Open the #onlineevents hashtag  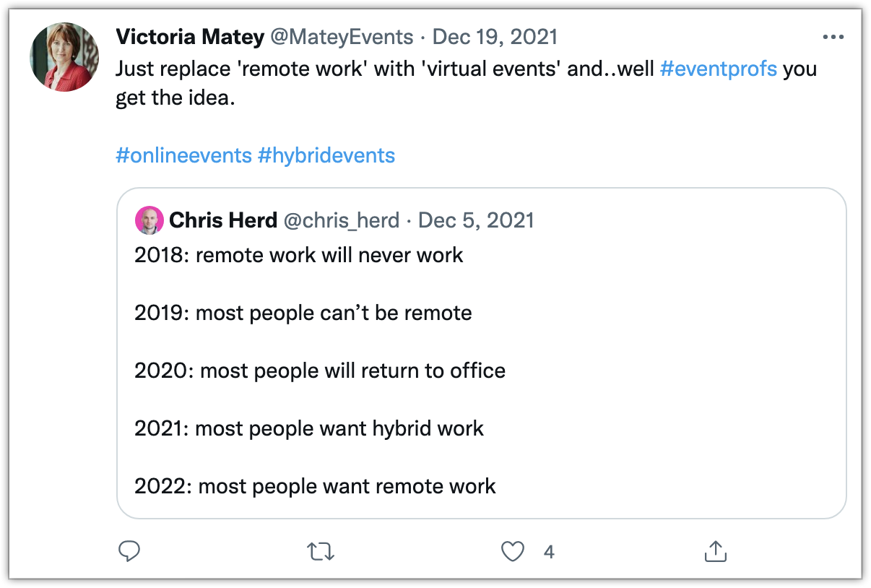pos(183,155)
